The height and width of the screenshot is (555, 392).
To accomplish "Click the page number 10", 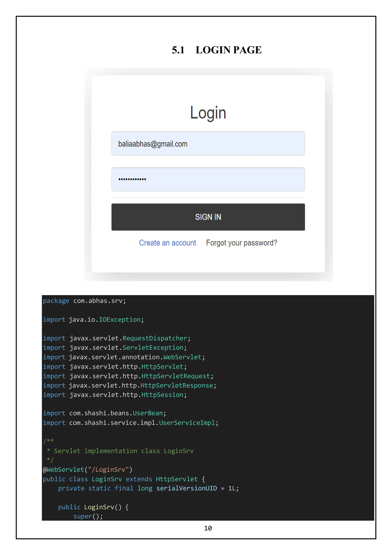I will (x=208, y=528).
